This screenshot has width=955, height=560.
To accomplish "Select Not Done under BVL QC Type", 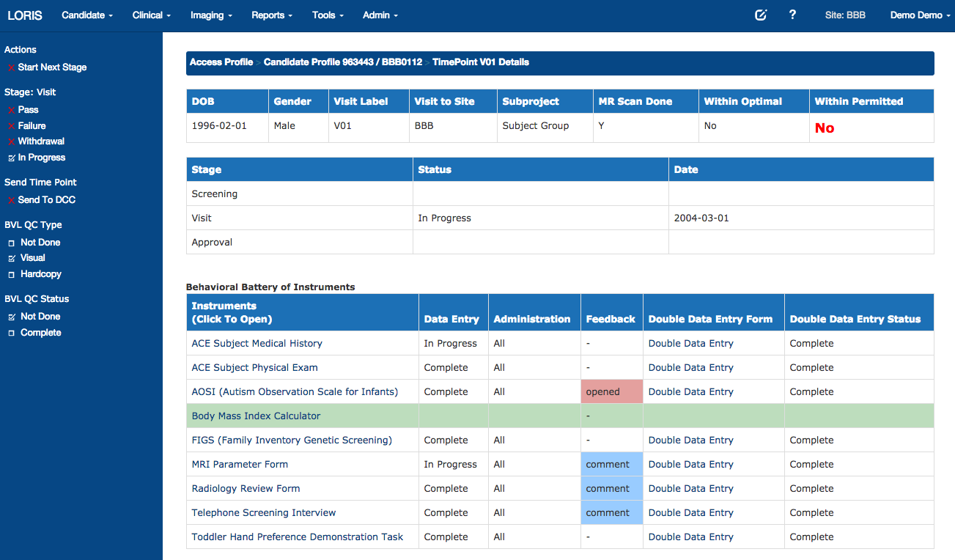I will coord(12,243).
